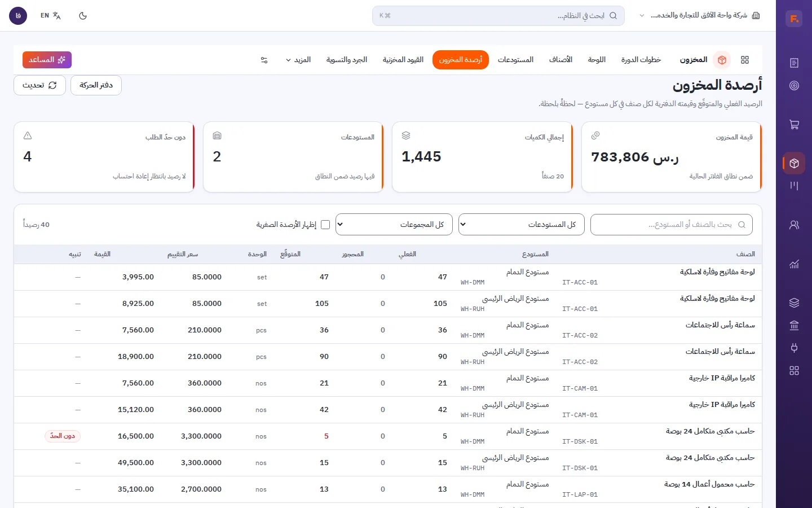Open the القيود المخزنية tab
Screen dimensions: 812x508
point(403,60)
